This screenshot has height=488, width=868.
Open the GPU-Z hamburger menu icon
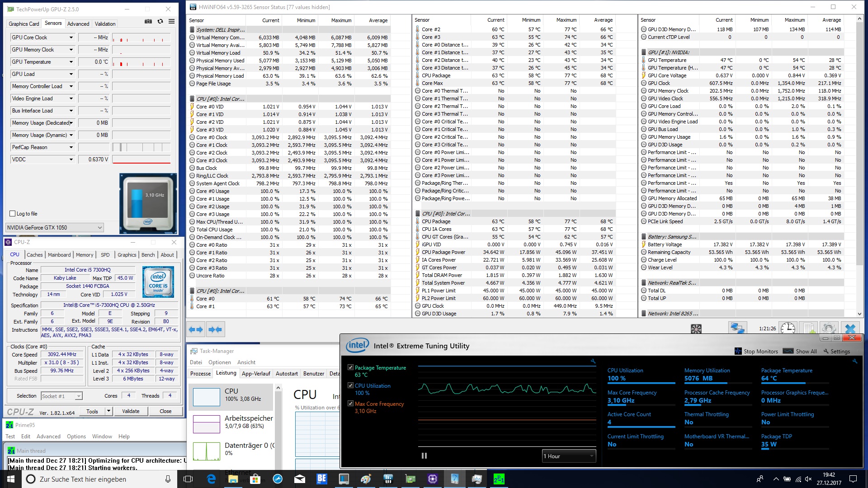[x=172, y=21]
